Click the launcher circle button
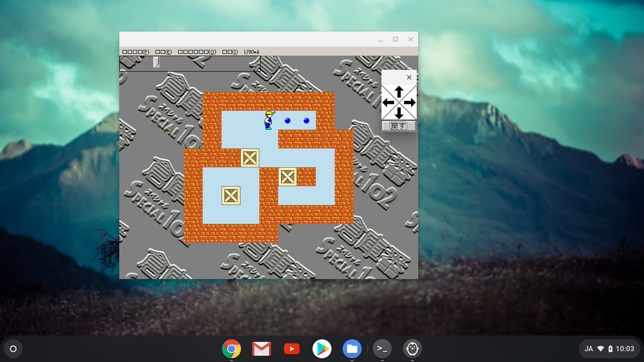This screenshot has height=362, width=644. [13, 349]
